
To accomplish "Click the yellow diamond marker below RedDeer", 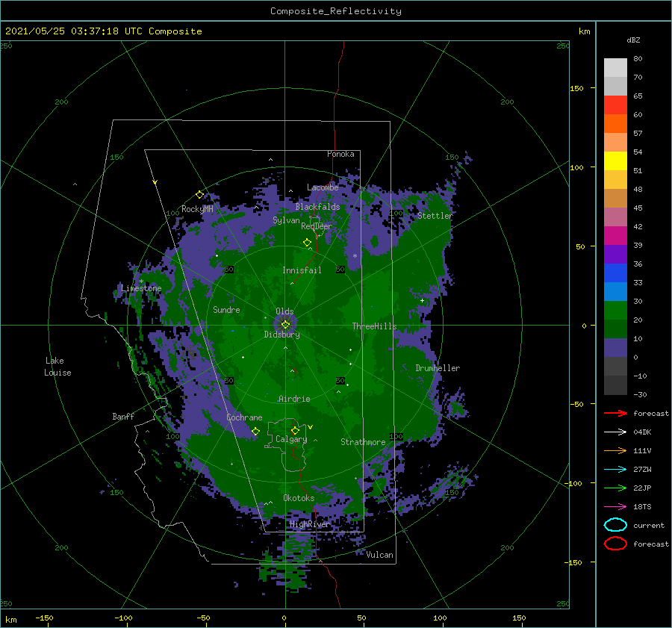I will pyautogui.click(x=307, y=243).
